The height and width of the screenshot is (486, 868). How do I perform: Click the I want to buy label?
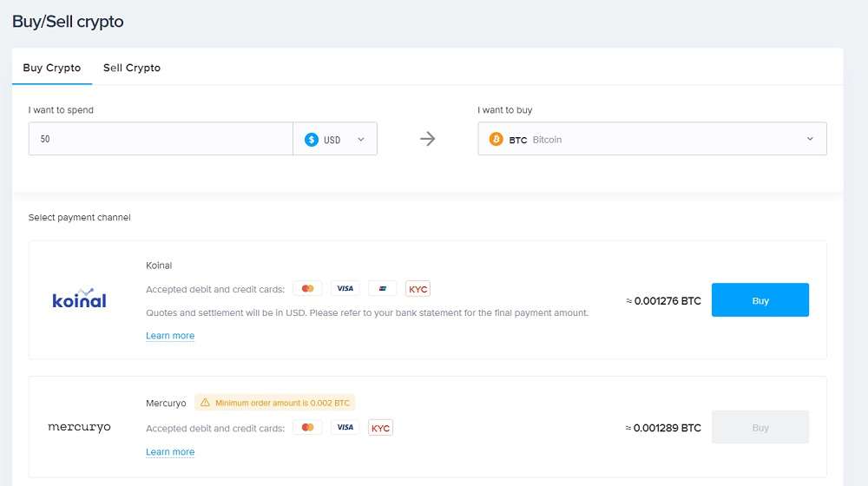[x=505, y=109]
